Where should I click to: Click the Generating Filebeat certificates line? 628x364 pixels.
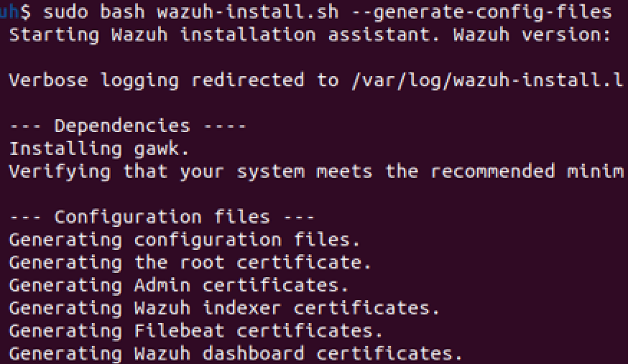click(196, 331)
